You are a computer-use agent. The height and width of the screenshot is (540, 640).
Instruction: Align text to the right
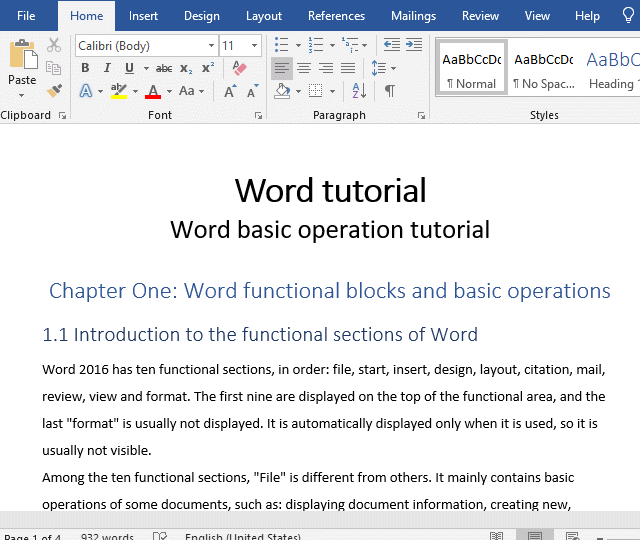(x=326, y=68)
